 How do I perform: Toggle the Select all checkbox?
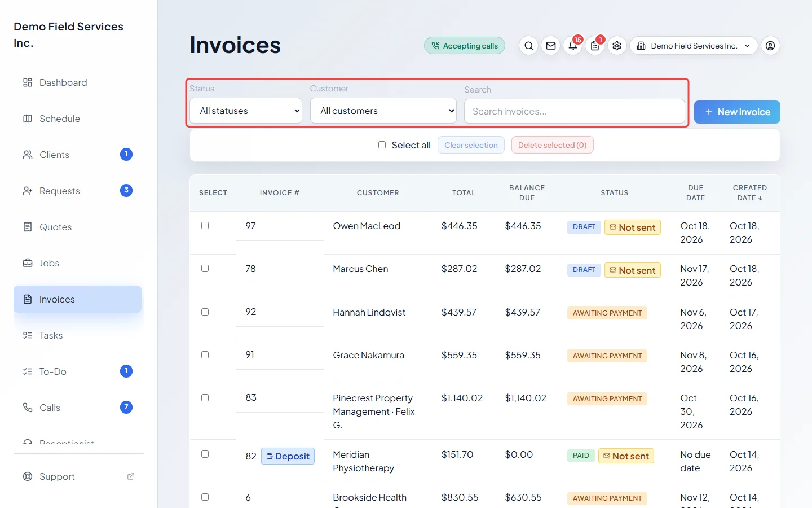coord(382,145)
